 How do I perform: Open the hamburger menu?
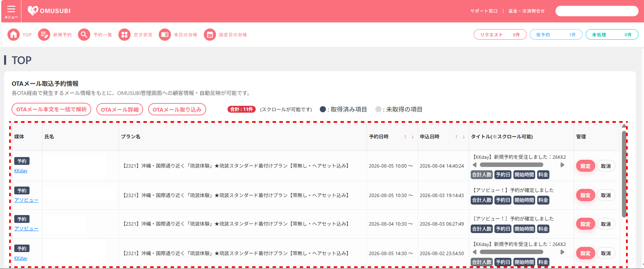pos(11,11)
